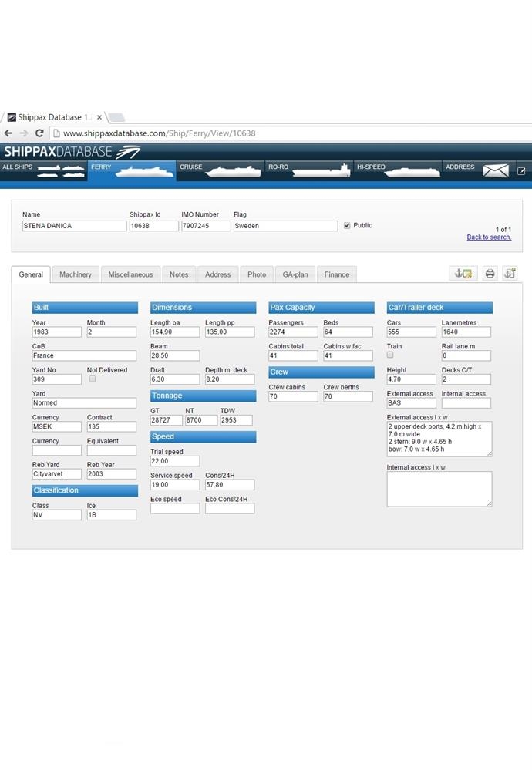
Task: Click the Cars field 555
Action: tap(412, 332)
